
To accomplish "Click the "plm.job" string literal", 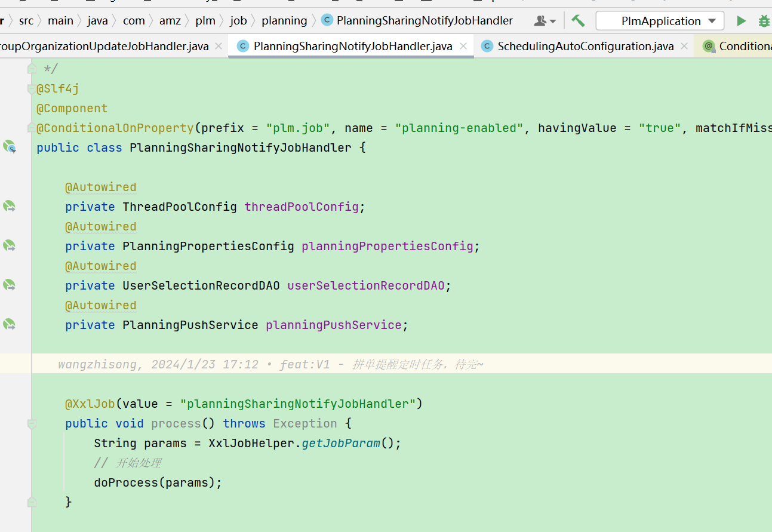I will coord(298,128).
